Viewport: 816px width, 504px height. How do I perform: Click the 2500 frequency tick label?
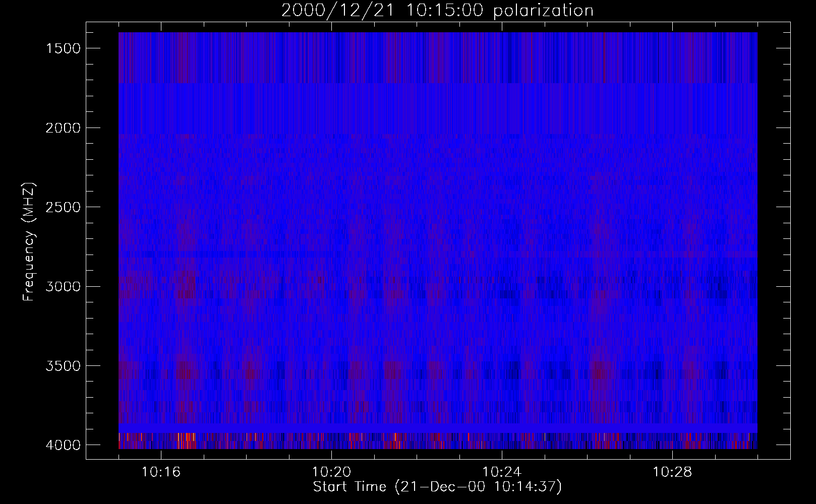click(63, 207)
